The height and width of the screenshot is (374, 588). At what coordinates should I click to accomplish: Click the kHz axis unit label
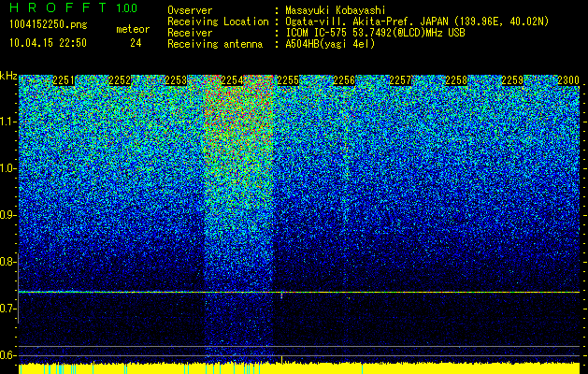click(8, 76)
